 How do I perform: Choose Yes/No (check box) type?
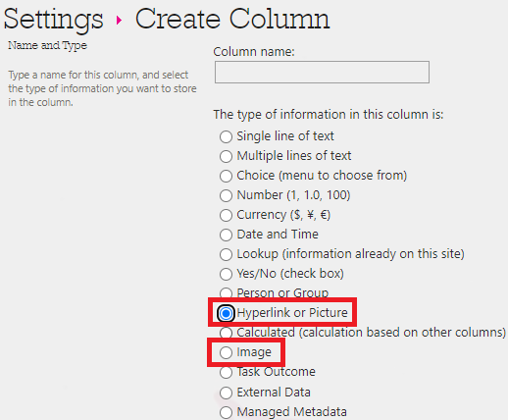[x=226, y=274]
